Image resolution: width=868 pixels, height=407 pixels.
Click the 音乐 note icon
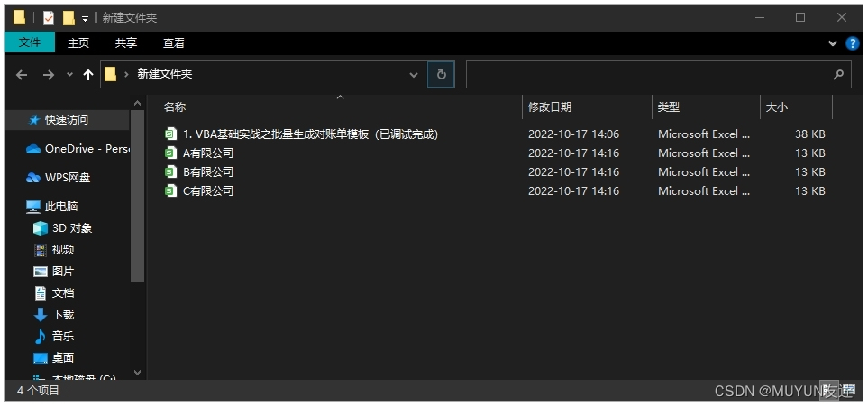point(41,336)
